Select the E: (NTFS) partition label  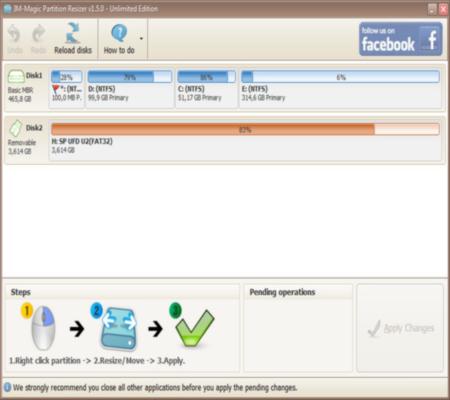(255, 89)
